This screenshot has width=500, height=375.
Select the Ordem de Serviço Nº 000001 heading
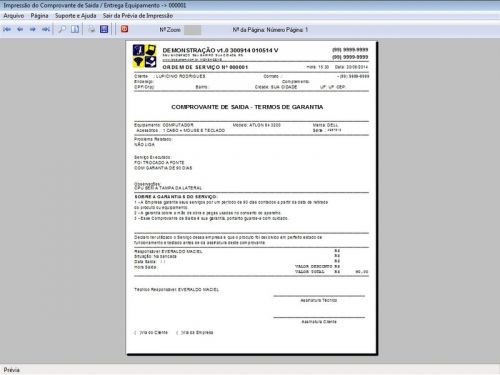(x=205, y=67)
